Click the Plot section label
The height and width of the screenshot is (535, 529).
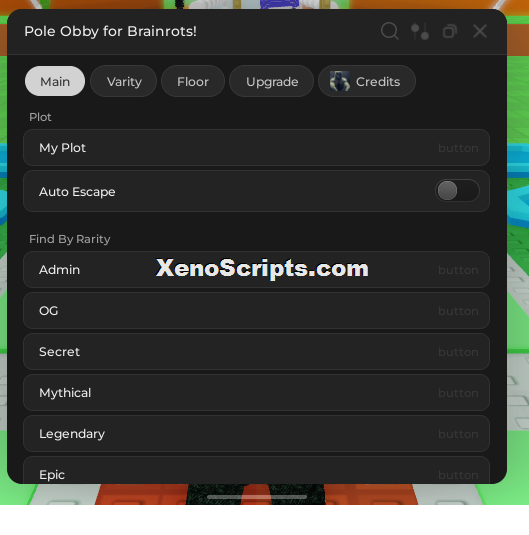[40, 117]
